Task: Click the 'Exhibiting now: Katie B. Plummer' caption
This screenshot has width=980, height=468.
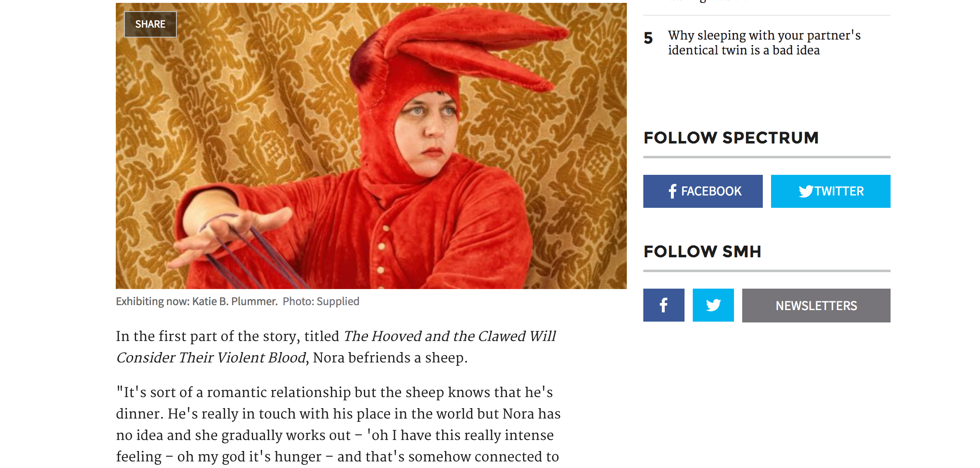Action: point(197,301)
